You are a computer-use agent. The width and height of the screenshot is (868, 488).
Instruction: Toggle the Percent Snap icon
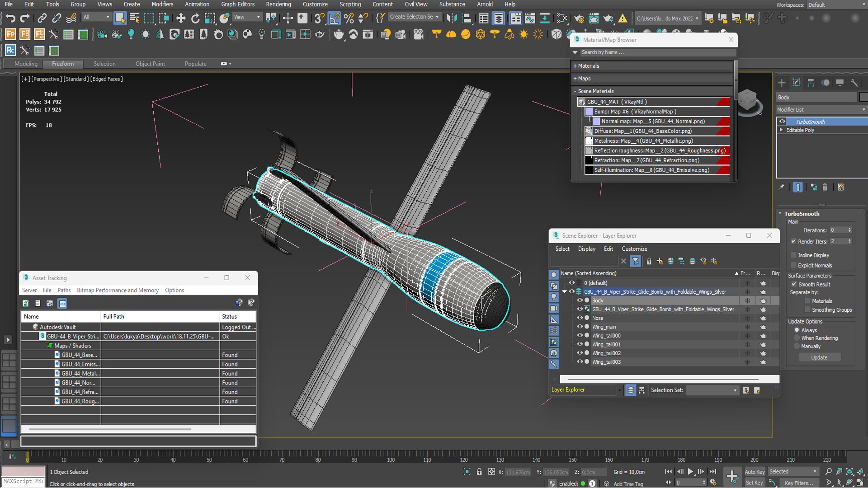coord(349,18)
